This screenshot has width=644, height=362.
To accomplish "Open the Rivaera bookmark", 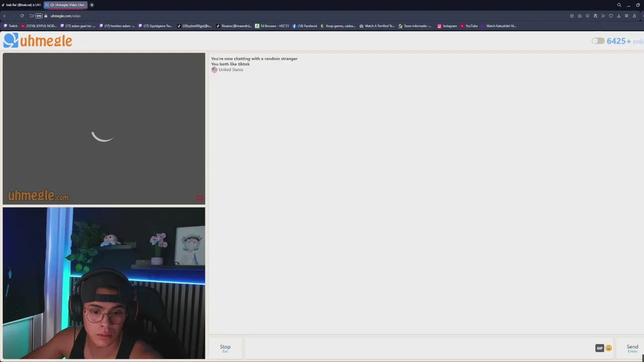I will (233, 26).
